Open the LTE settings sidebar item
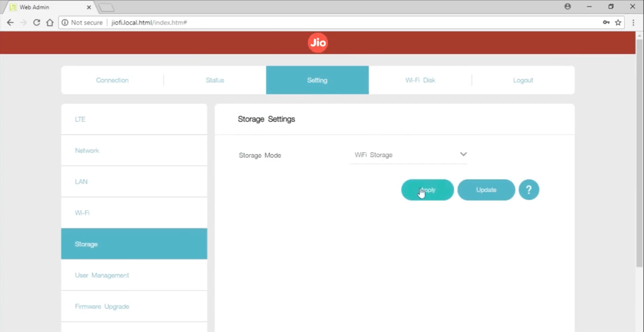This screenshot has height=332, width=644. [x=134, y=119]
